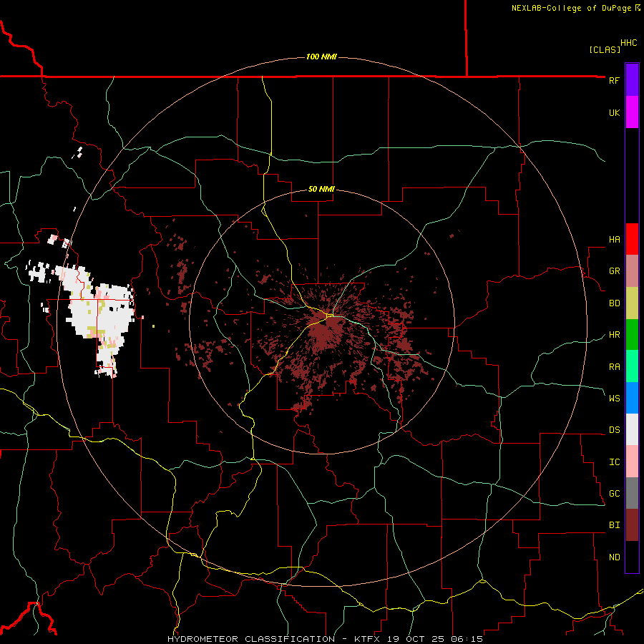Click the 06:15 timestamp

pyautogui.click(x=466, y=639)
